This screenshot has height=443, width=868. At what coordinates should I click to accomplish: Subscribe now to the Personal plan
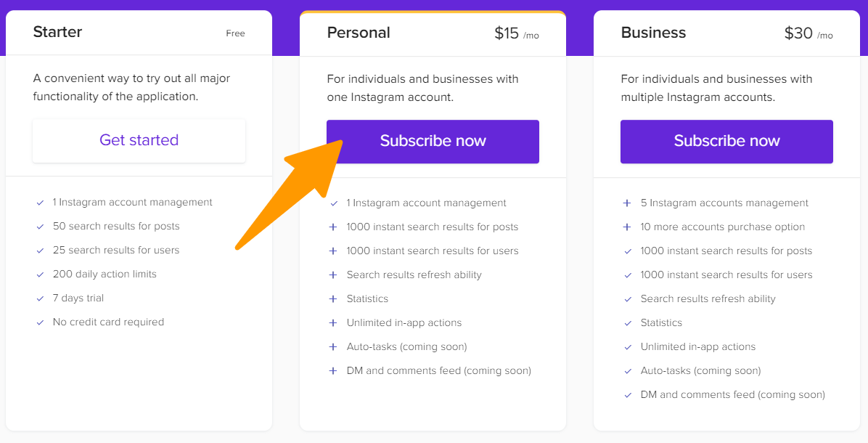point(433,141)
